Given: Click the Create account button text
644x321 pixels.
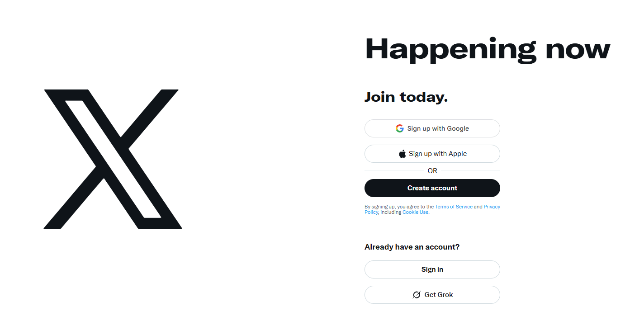Looking at the screenshot, I should pos(432,188).
